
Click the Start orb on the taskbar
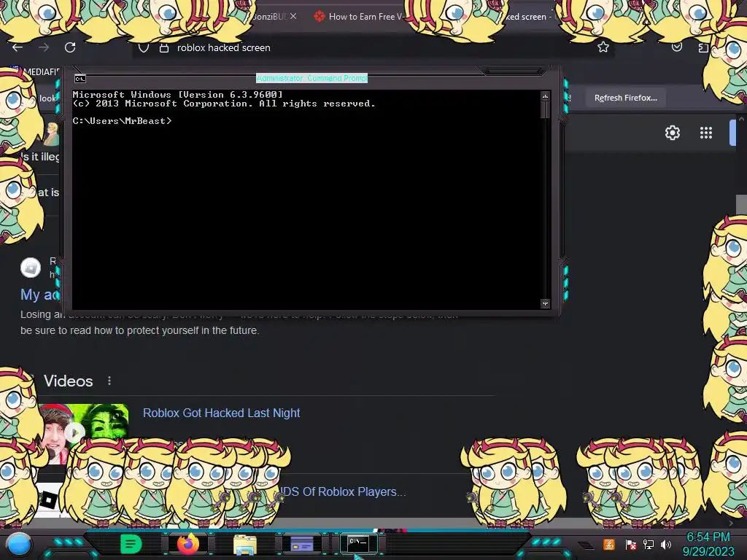(x=18, y=544)
